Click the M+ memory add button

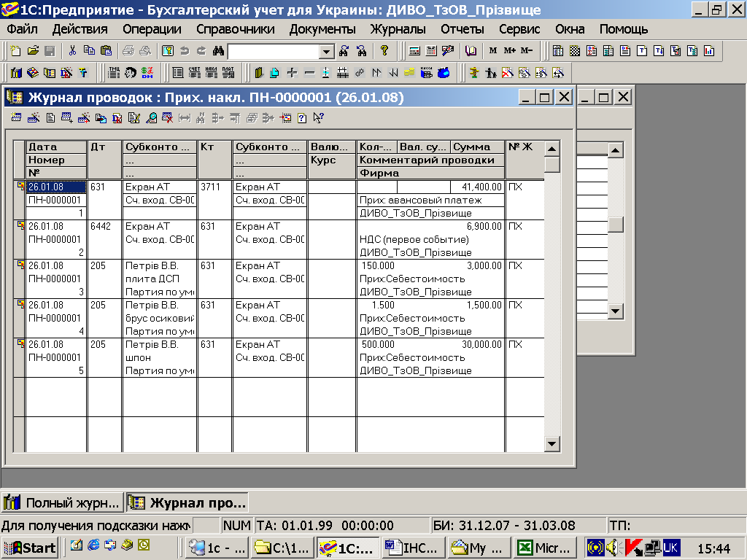[510, 50]
